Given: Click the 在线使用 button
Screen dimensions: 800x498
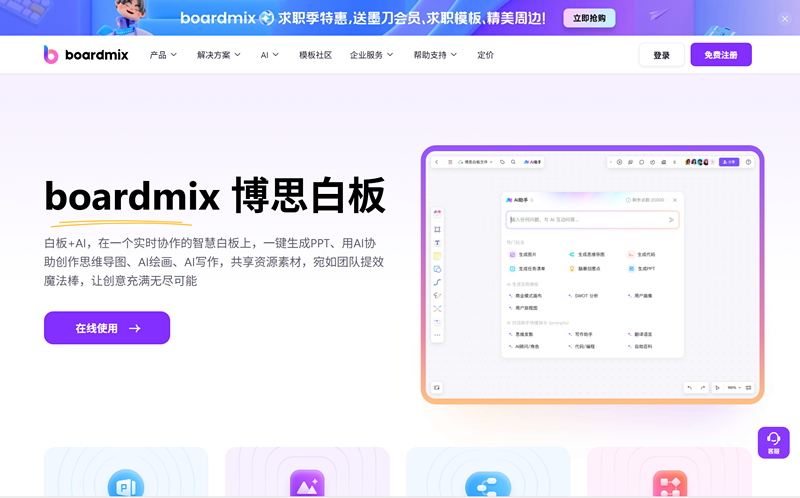Looking at the screenshot, I should (x=107, y=328).
